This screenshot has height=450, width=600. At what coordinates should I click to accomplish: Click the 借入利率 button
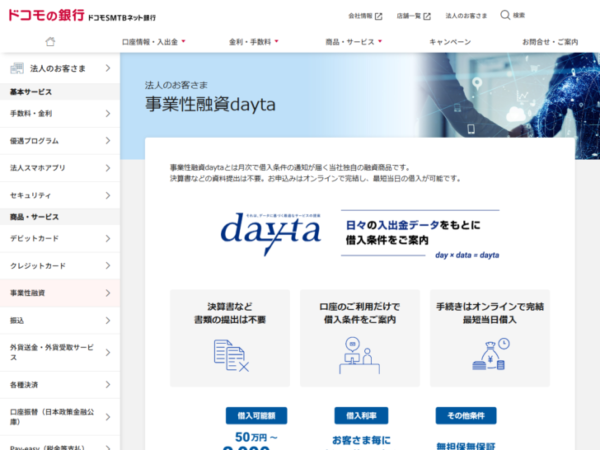click(x=361, y=416)
